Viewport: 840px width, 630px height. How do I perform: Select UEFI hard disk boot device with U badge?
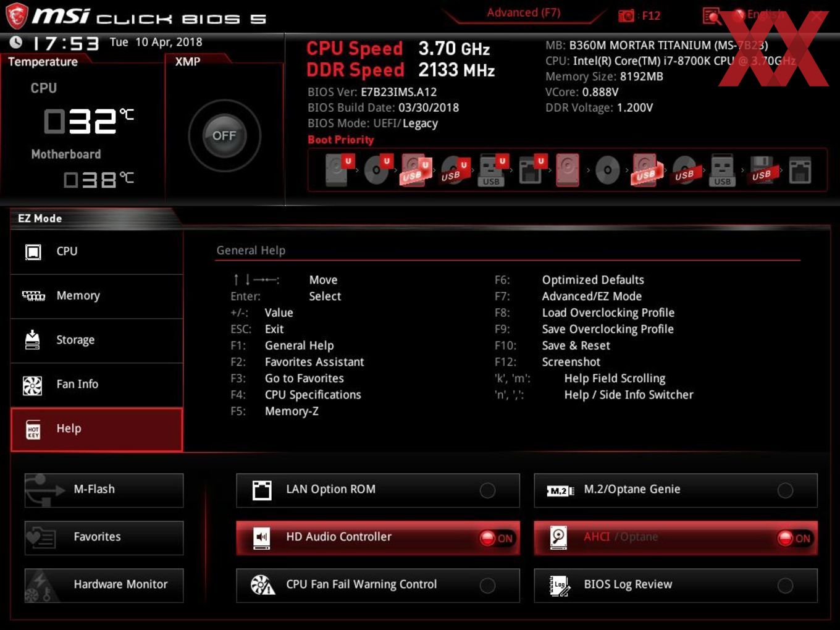click(x=338, y=170)
